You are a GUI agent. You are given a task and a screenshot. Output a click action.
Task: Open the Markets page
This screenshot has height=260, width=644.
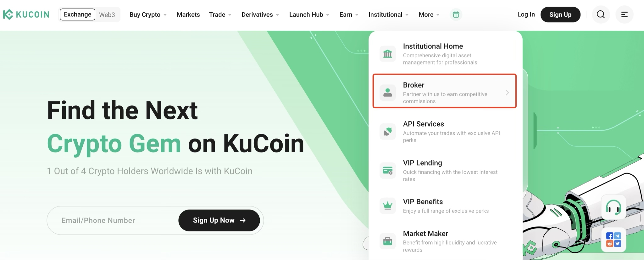click(188, 15)
